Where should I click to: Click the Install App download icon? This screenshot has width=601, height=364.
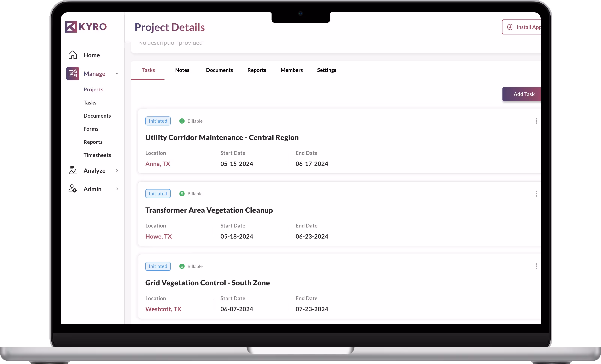point(510,27)
